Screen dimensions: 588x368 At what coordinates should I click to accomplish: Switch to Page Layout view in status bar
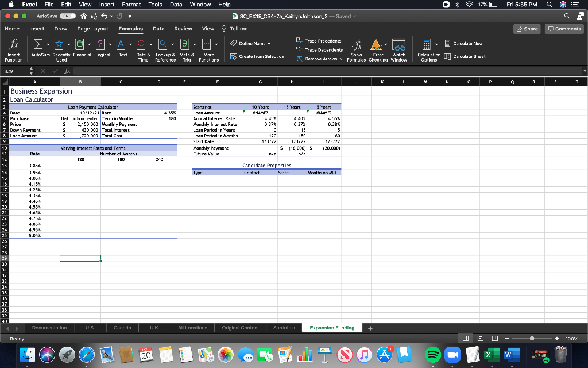pos(482,339)
